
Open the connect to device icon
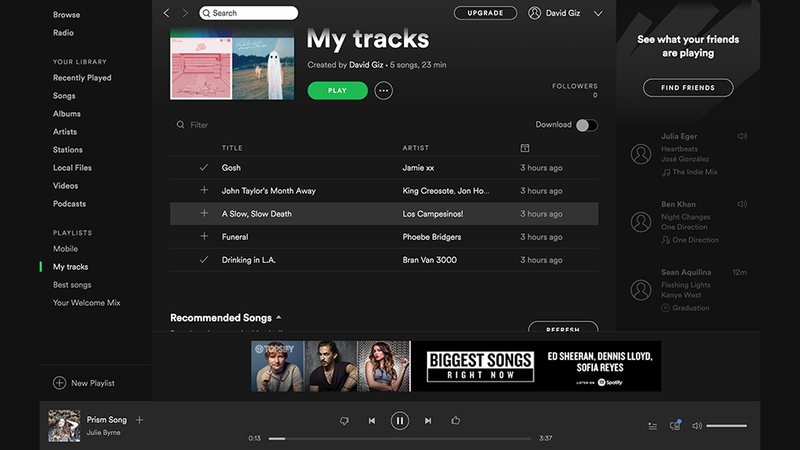[675, 425]
